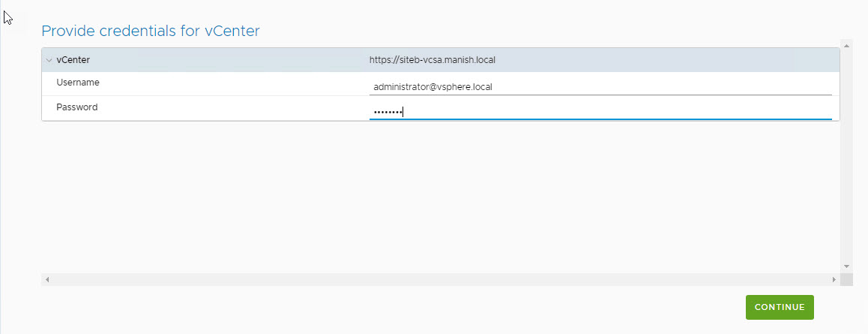Click the vertical scrollbar down arrow

846,266
